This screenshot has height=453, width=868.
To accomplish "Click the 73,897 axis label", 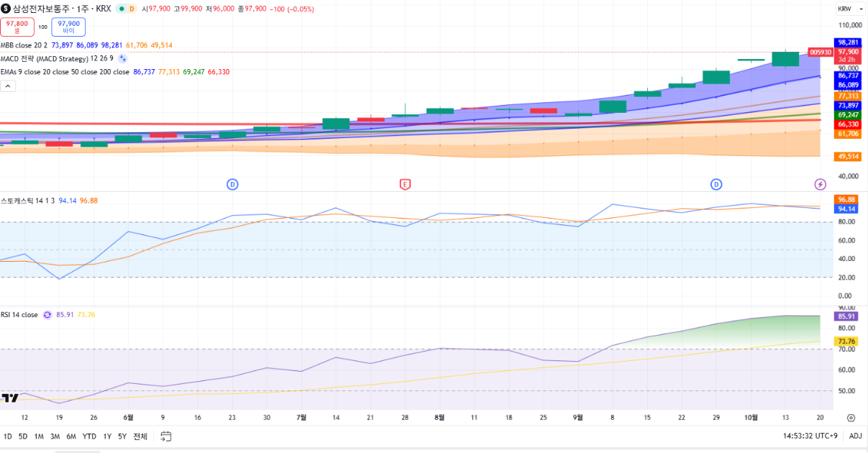I will pos(848,106).
